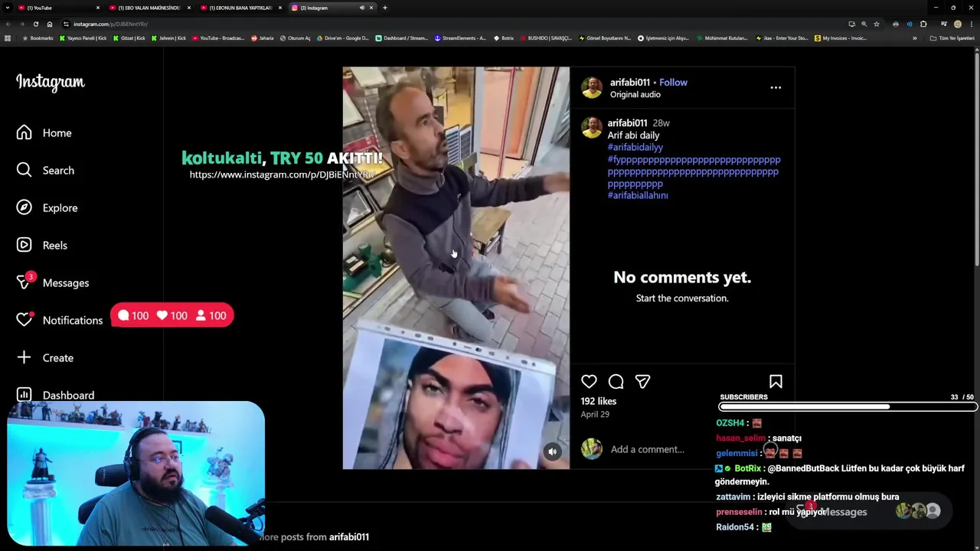Open the browser extensions puzzle icon

[x=923, y=24]
